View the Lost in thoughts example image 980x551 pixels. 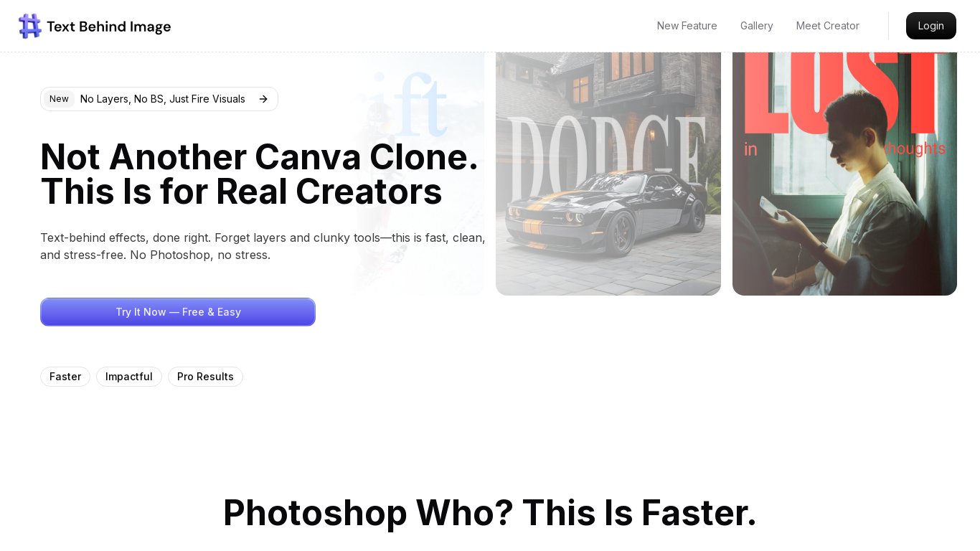coord(844,174)
